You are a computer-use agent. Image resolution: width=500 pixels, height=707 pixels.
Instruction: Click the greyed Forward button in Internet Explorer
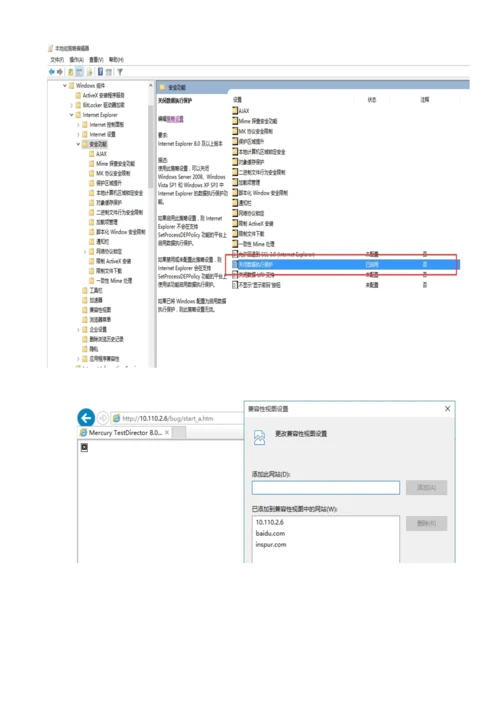103,418
